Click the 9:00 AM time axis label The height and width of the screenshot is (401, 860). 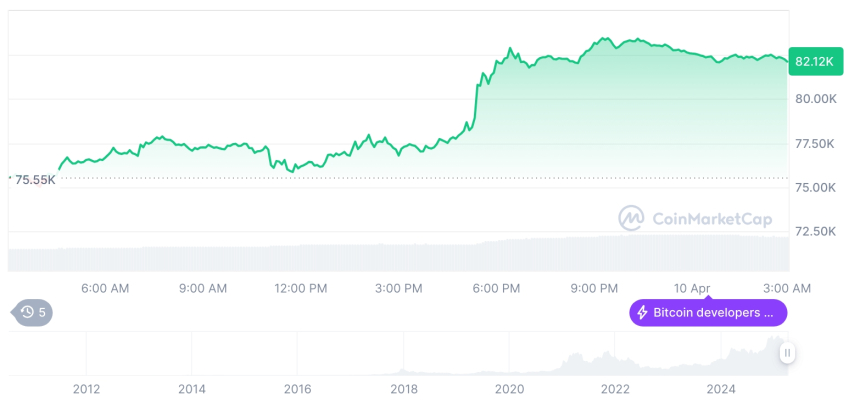(x=203, y=288)
